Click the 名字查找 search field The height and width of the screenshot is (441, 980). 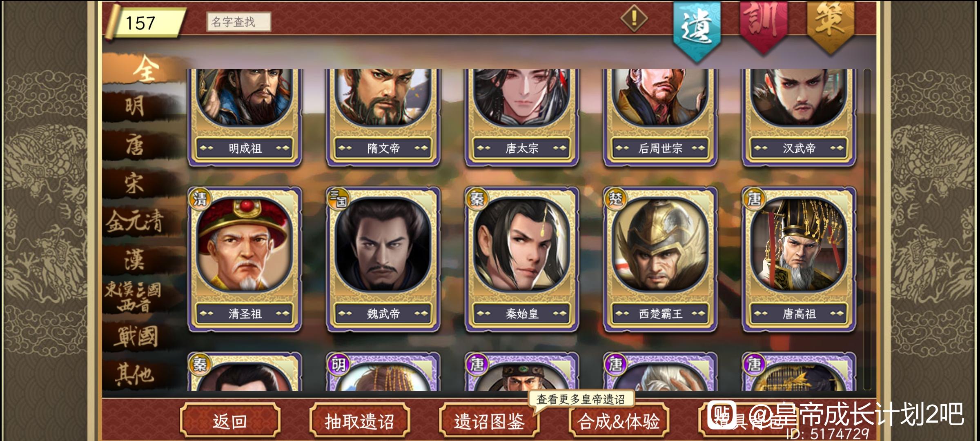click(x=239, y=22)
